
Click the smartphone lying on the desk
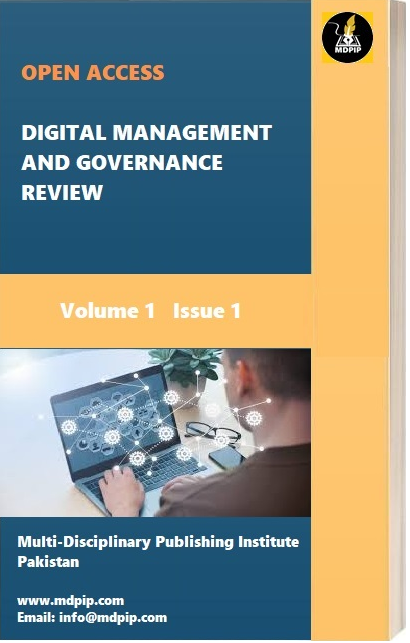click(227, 457)
